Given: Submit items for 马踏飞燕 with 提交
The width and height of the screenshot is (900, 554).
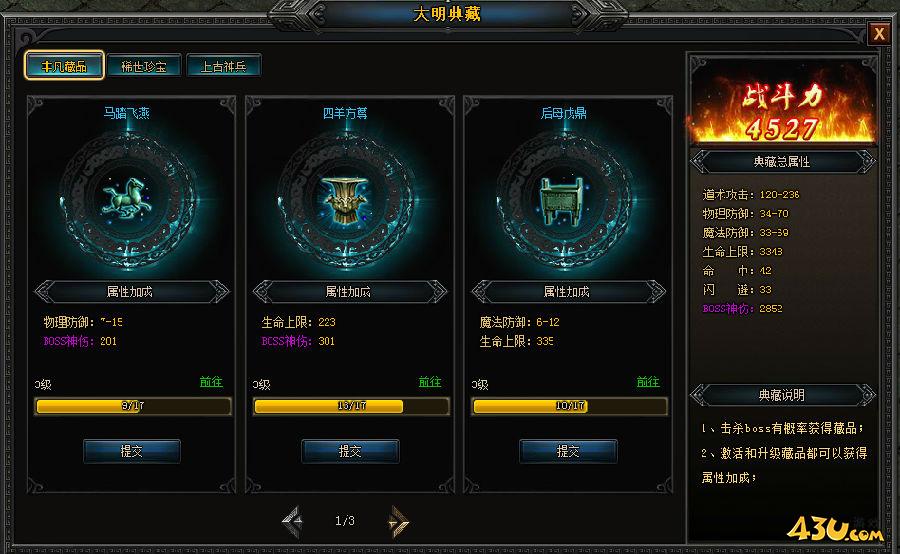Looking at the screenshot, I should [132, 451].
